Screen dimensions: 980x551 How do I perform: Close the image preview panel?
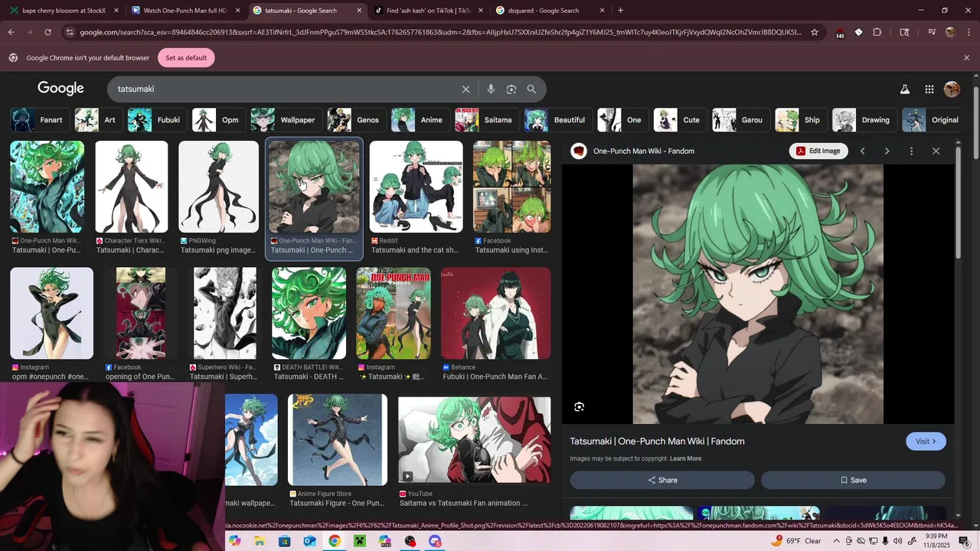(936, 151)
